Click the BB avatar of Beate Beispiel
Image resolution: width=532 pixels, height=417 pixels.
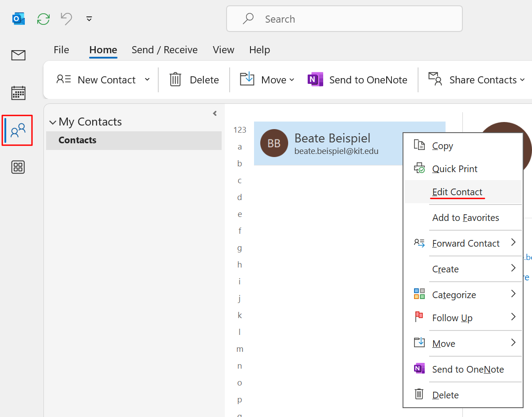274,143
